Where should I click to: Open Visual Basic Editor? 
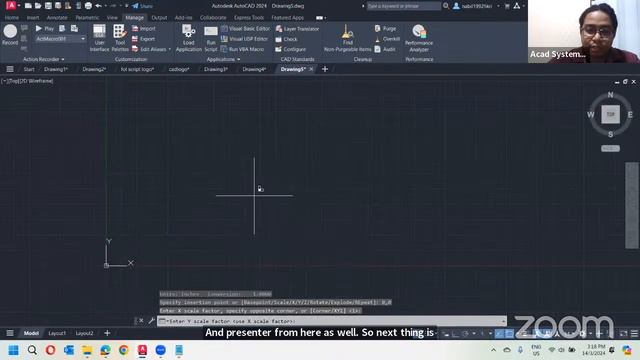246,29
